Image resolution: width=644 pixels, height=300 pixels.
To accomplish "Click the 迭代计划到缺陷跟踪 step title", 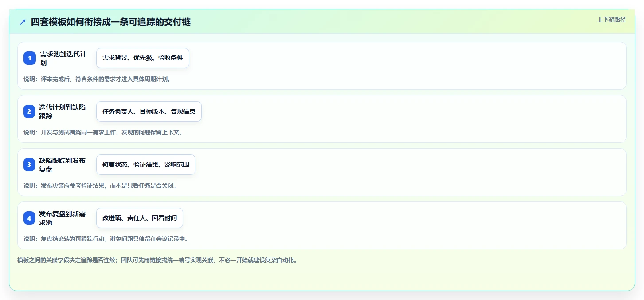I will [63, 111].
